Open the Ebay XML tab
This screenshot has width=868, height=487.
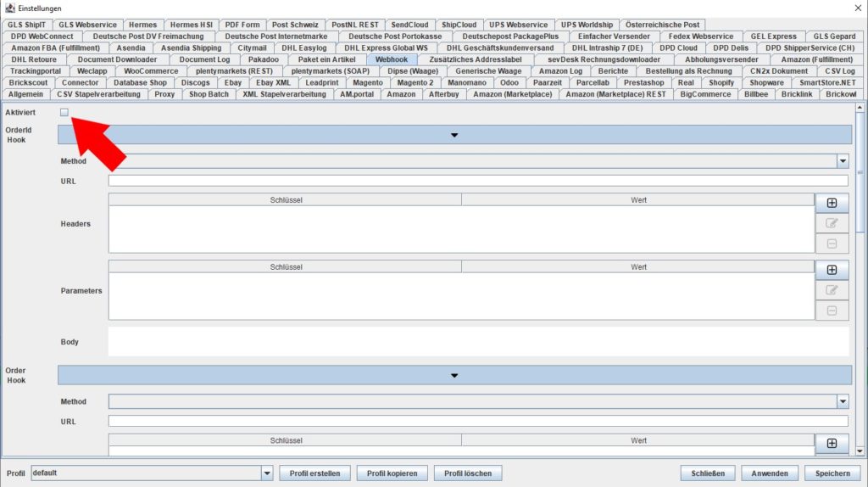(273, 82)
